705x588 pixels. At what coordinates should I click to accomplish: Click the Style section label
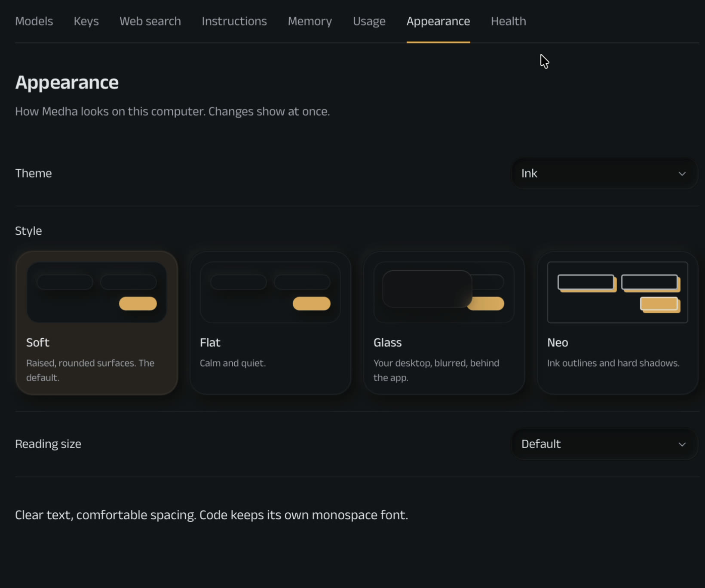click(x=28, y=231)
